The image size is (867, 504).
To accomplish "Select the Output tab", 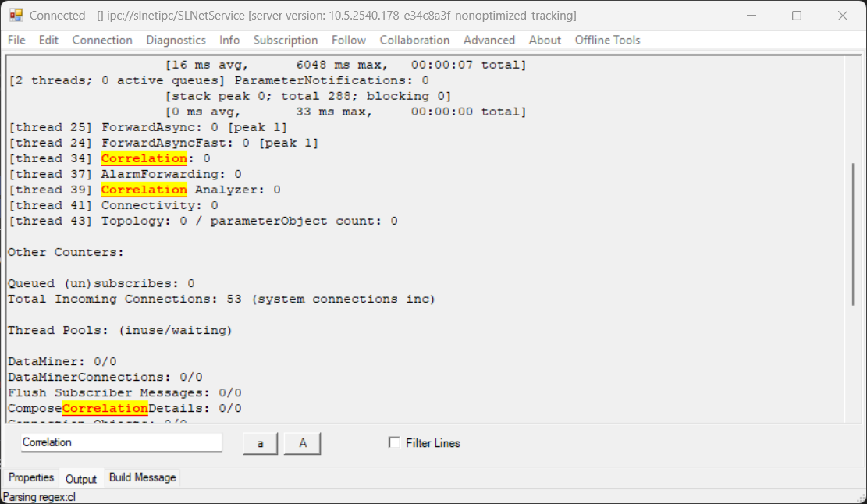I will 81,478.
